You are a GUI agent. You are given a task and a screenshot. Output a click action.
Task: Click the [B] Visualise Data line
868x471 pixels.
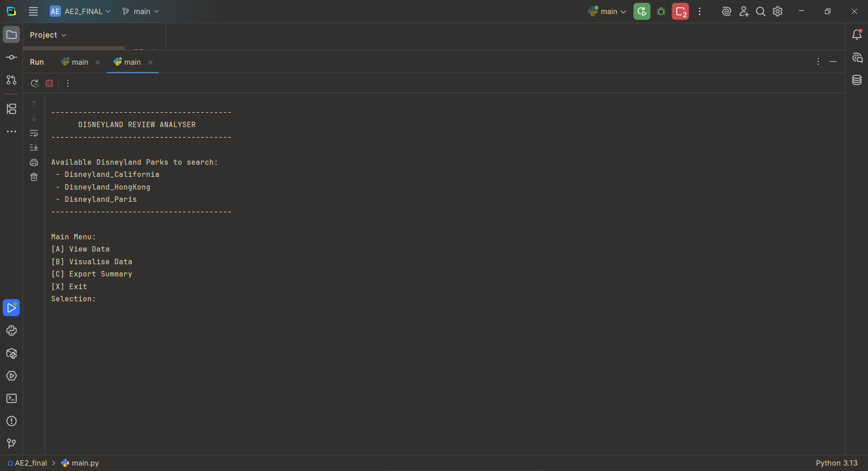(92, 262)
